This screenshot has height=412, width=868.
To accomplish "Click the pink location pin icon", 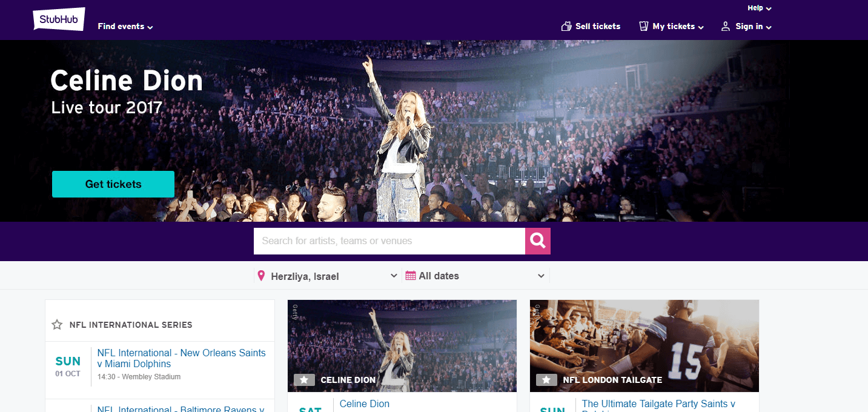I will tap(261, 275).
